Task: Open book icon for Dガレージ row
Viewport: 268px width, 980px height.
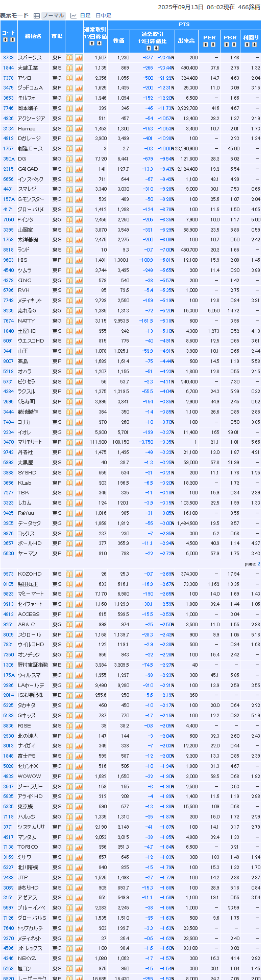Action: click(69, 139)
